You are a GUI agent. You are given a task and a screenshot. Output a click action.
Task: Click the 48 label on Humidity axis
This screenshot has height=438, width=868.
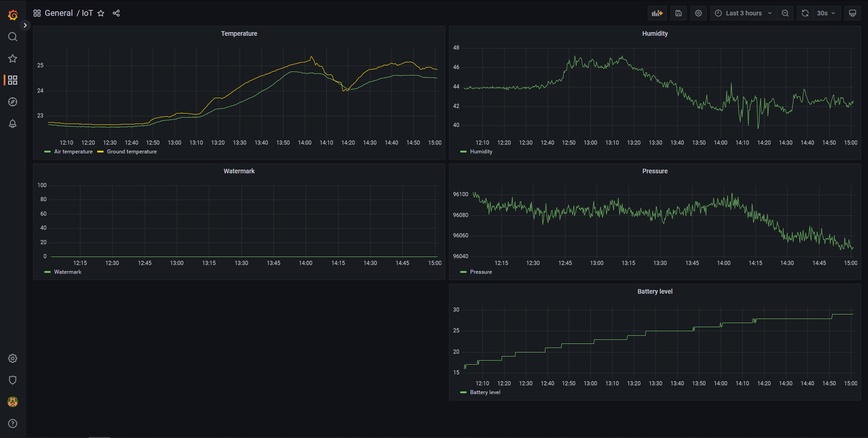(x=456, y=48)
